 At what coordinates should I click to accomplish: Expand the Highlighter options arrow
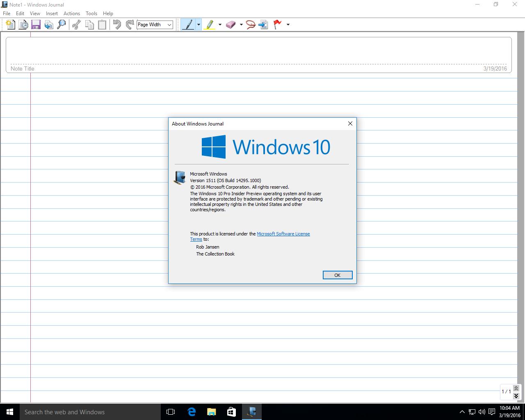(220, 25)
